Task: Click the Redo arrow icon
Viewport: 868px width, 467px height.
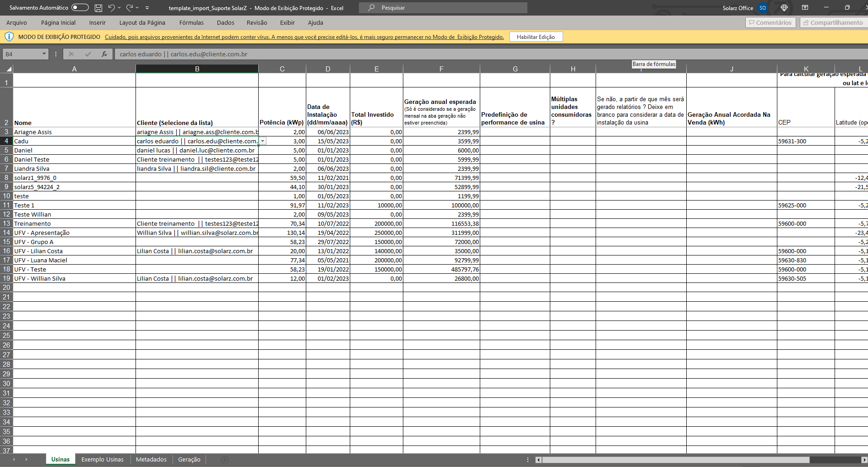Action: click(130, 8)
